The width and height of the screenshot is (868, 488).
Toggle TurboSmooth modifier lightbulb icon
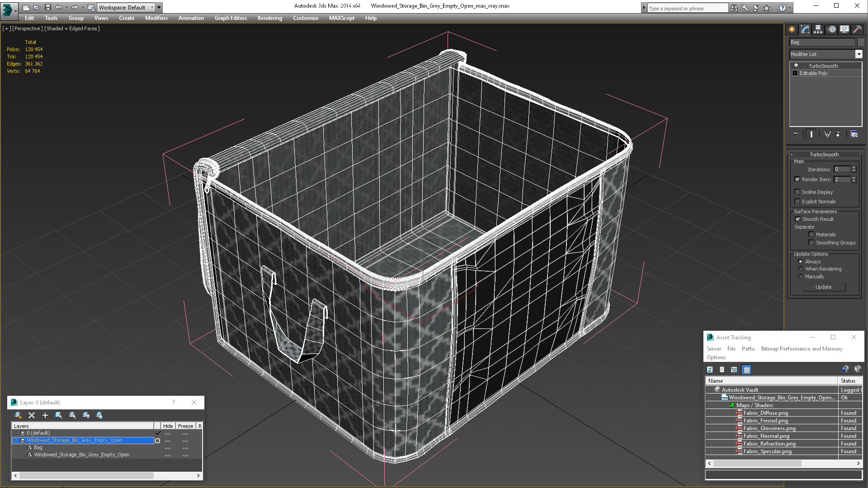tap(796, 66)
